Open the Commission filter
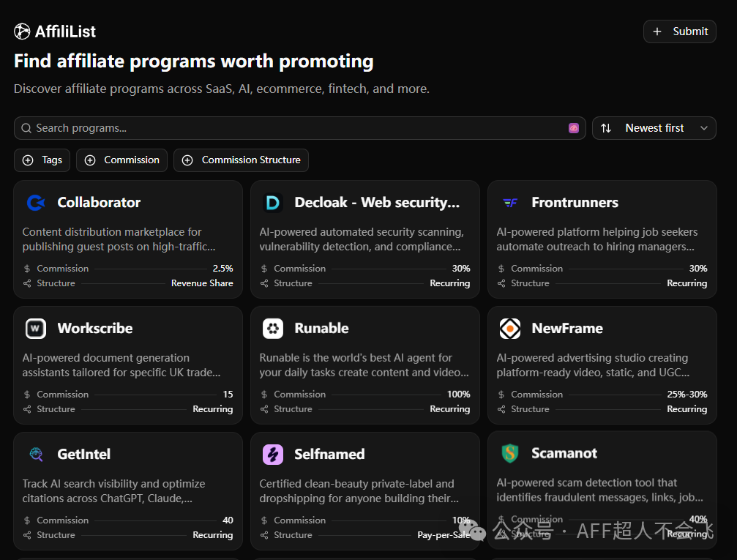737x560 pixels. (121, 160)
